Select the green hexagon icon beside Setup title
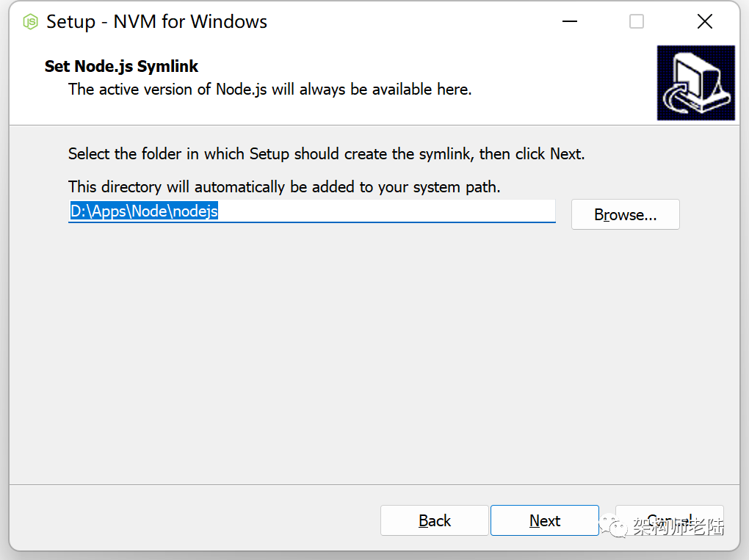 (29, 21)
